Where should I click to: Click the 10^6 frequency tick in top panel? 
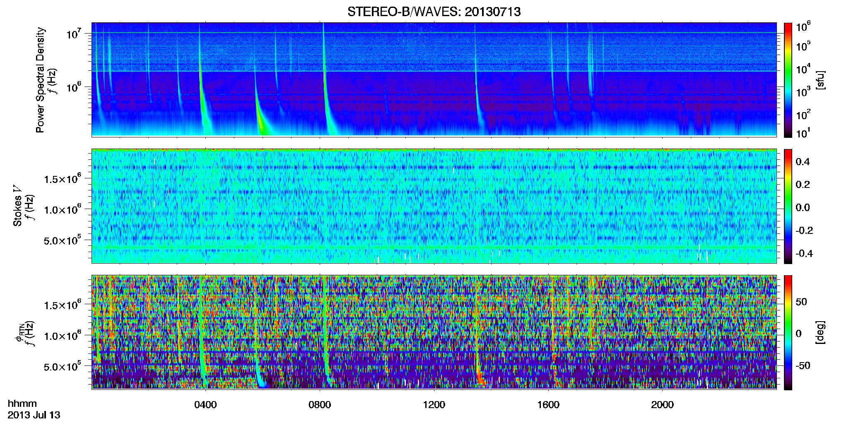(74, 87)
